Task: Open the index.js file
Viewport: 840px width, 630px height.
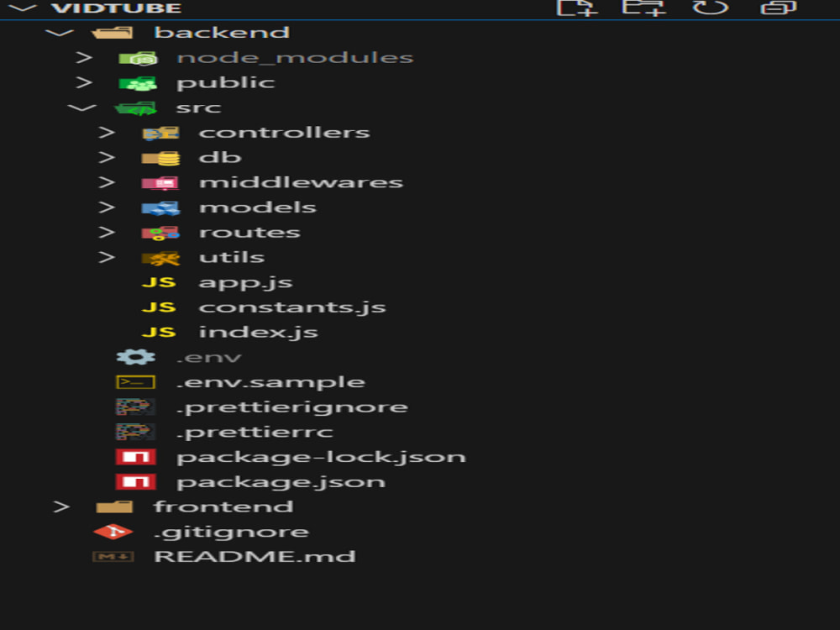Action: pyautogui.click(x=259, y=332)
